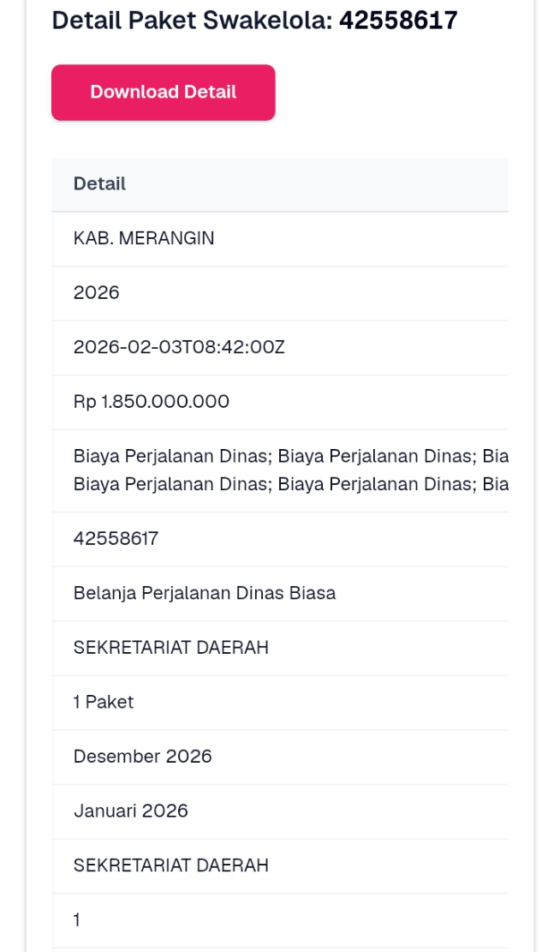Click the last row showing 1

coord(280,921)
